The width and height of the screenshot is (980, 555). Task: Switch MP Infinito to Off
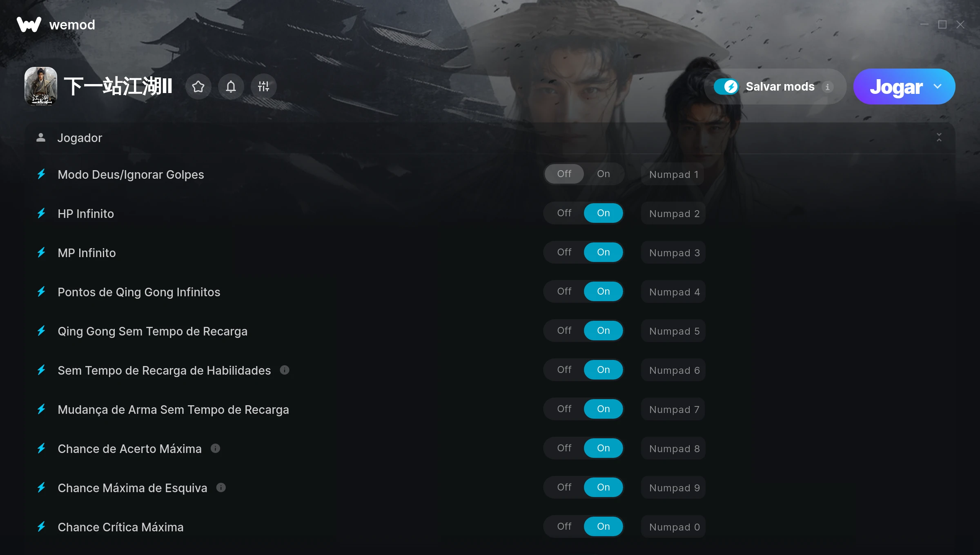click(x=564, y=252)
